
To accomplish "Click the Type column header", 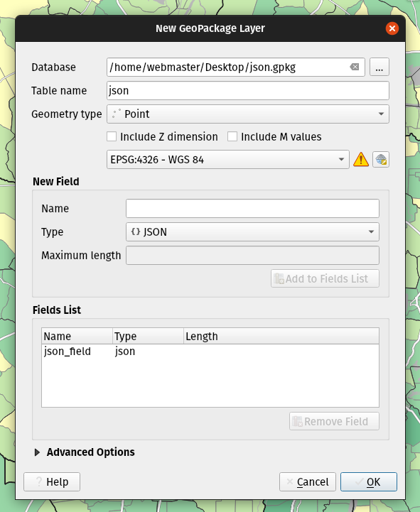I will [148, 336].
